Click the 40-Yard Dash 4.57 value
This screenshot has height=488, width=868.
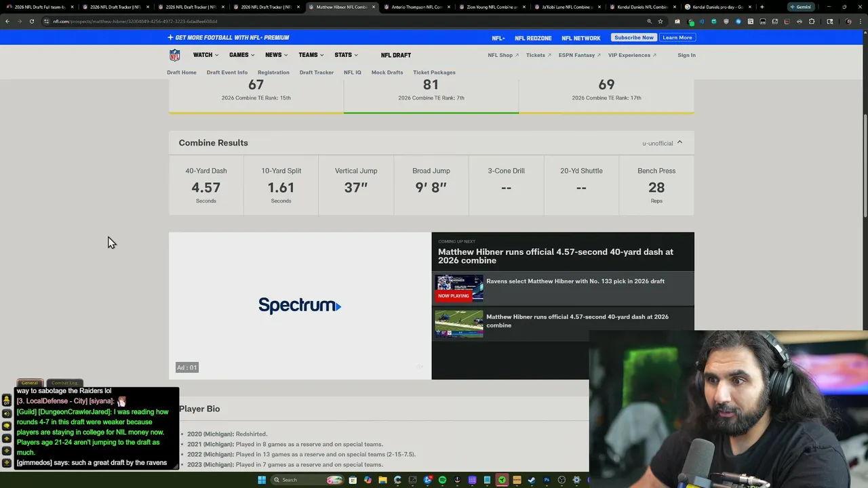[205, 188]
